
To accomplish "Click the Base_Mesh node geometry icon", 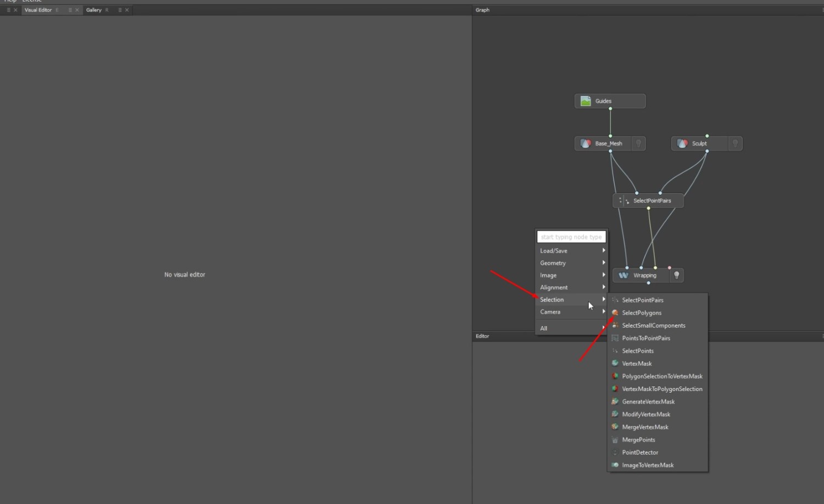I will (586, 143).
